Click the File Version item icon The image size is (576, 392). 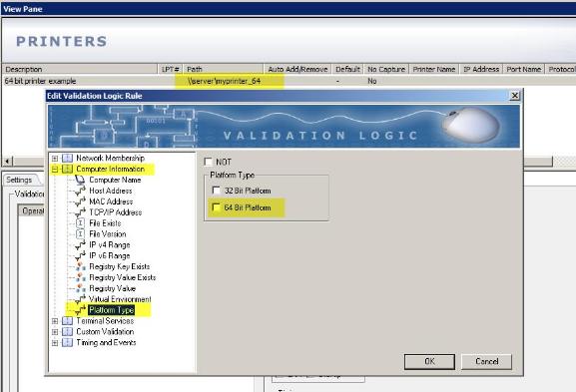pyautogui.click(x=80, y=234)
